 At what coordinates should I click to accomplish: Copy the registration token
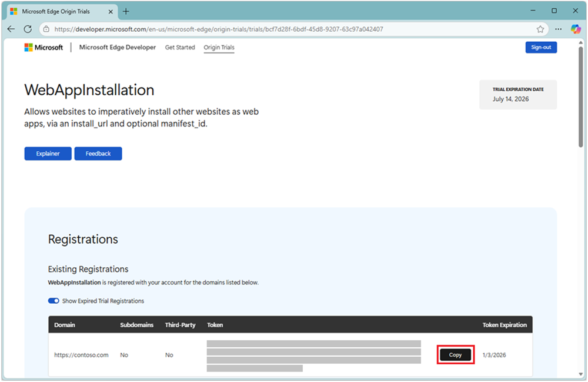coord(455,354)
